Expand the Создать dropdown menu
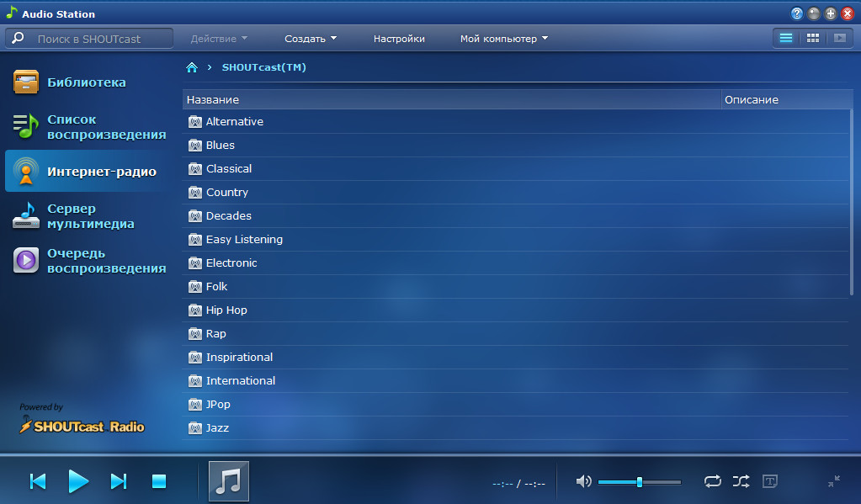This screenshot has height=504, width=861. pos(310,39)
